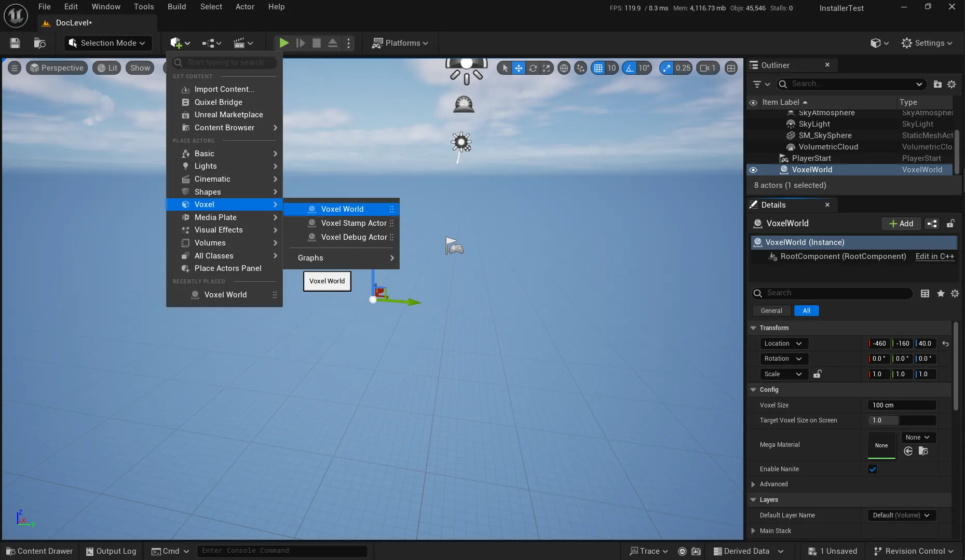Click the Add Folder icon in Outliner
Screen dimensions: 965x560
(937, 84)
